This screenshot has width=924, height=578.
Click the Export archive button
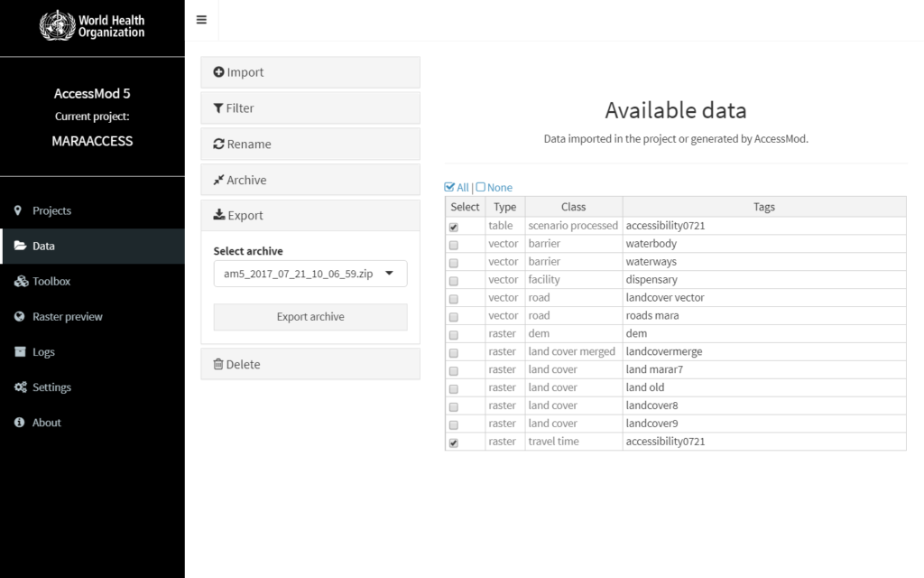coord(310,317)
